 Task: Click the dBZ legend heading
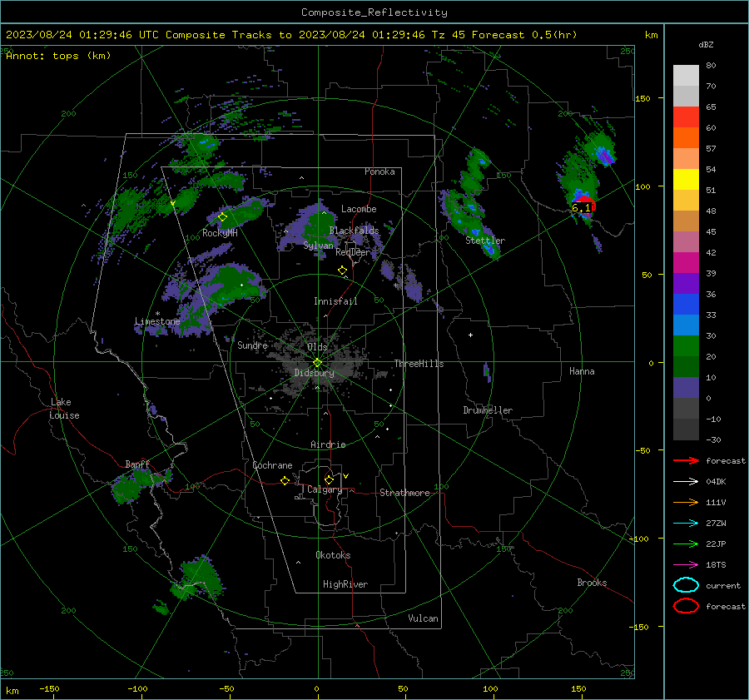point(706,44)
